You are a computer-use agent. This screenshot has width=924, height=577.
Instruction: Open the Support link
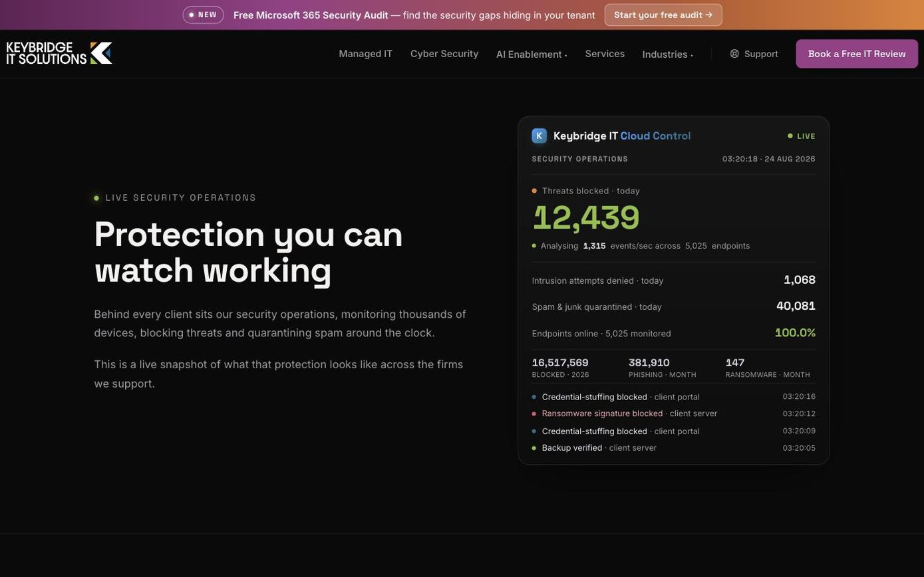754,54
